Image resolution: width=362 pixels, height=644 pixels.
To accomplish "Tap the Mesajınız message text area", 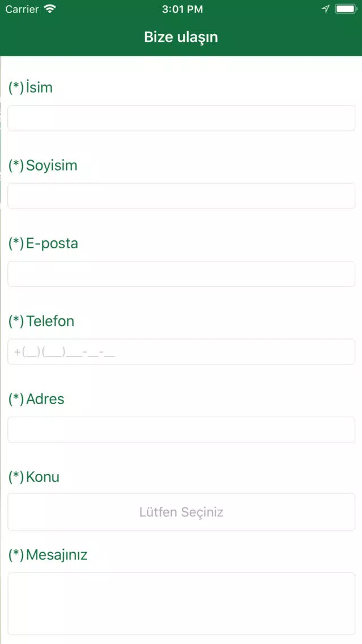I will (181, 604).
